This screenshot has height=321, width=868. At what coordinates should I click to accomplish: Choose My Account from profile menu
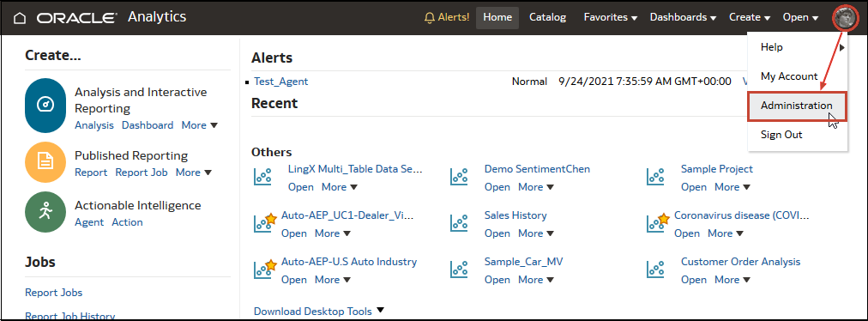point(797,76)
